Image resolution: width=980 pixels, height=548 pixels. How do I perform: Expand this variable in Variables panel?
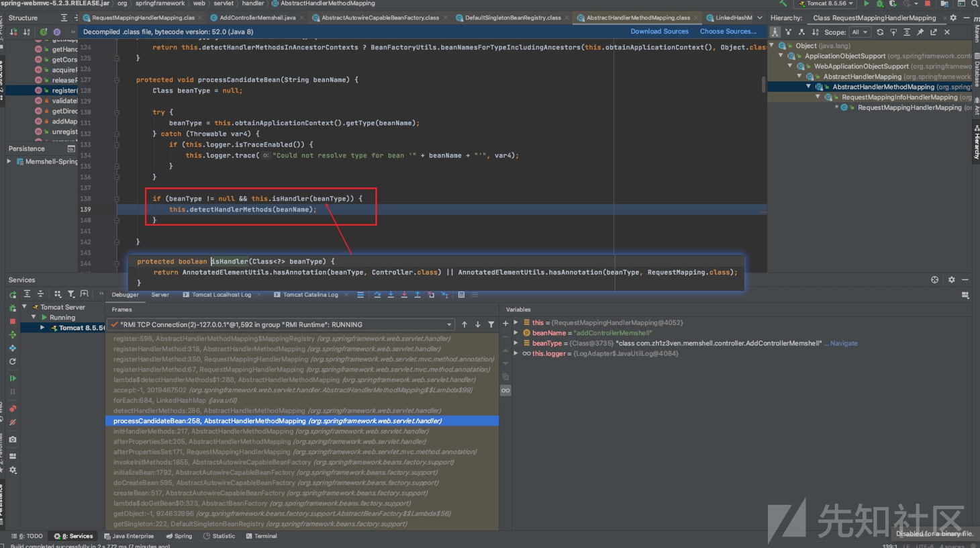pos(516,322)
